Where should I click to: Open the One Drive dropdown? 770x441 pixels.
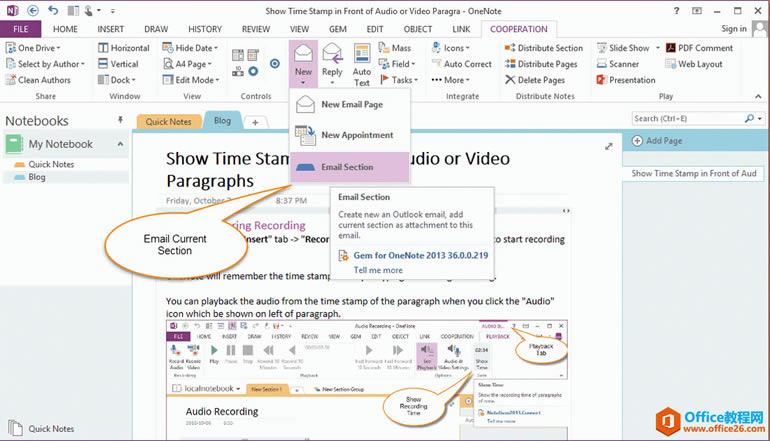click(33, 48)
